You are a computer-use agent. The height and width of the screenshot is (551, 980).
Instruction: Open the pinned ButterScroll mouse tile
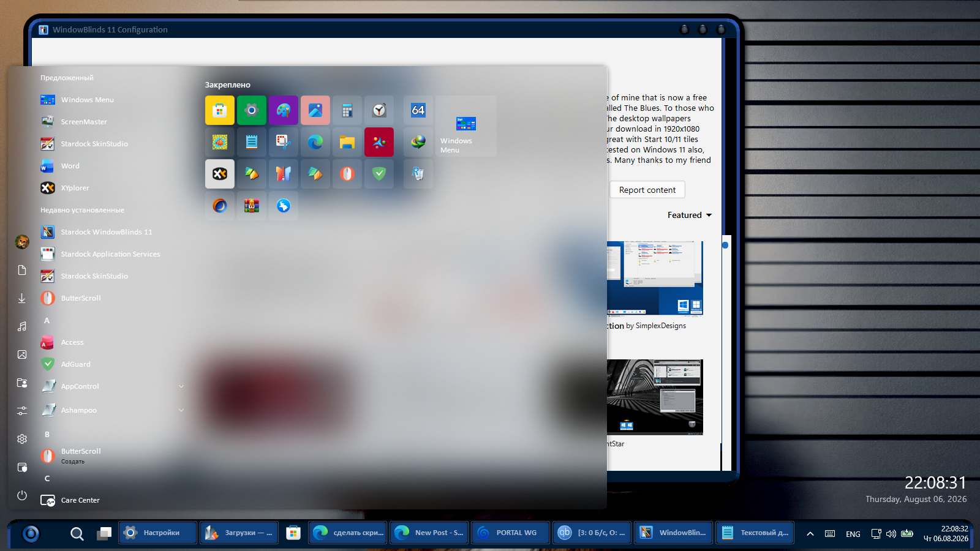347,174
